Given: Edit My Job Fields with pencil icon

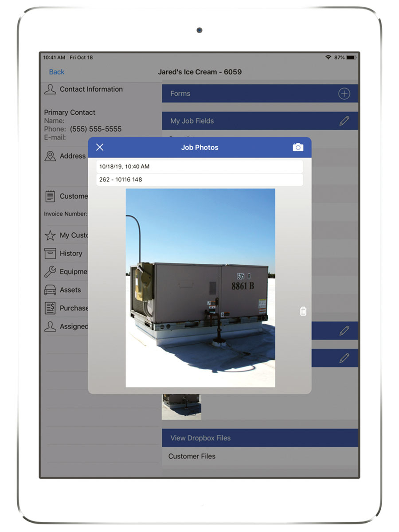Looking at the screenshot, I should [344, 121].
